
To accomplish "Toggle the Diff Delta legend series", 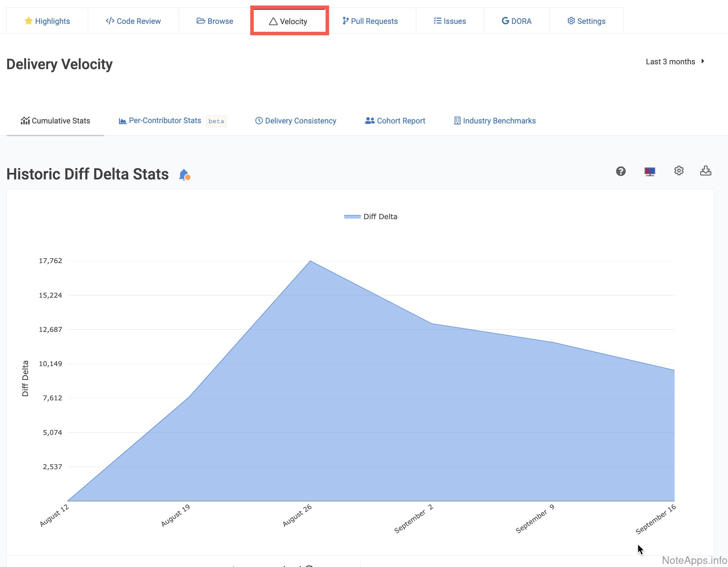I will [371, 217].
